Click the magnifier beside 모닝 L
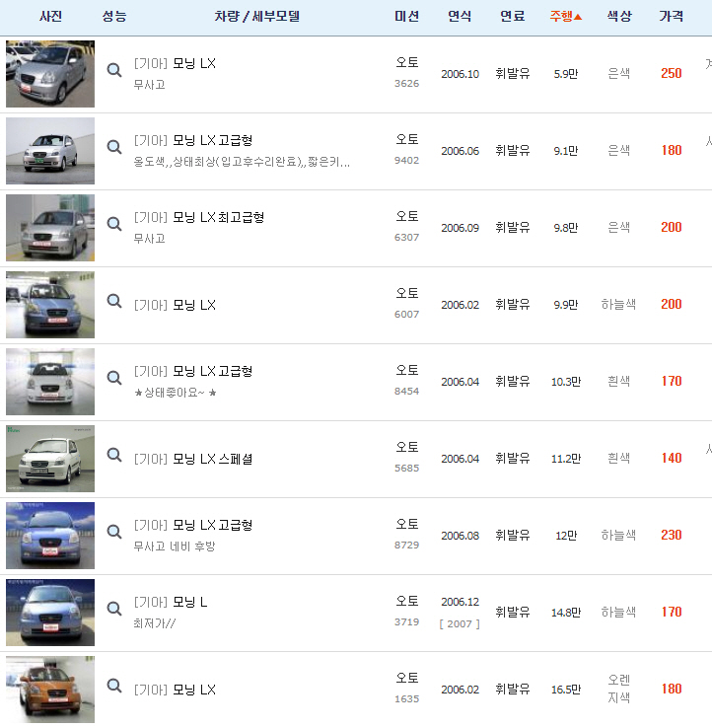Image resolution: width=712 pixels, height=728 pixels. point(114,609)
